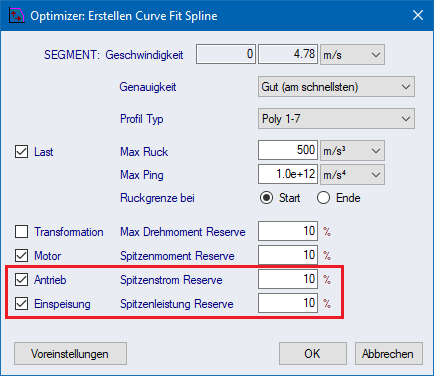434x376 pixels.
Task: Click the Abbrechen button
Action: pyautogui.click(x=389, y=354)
